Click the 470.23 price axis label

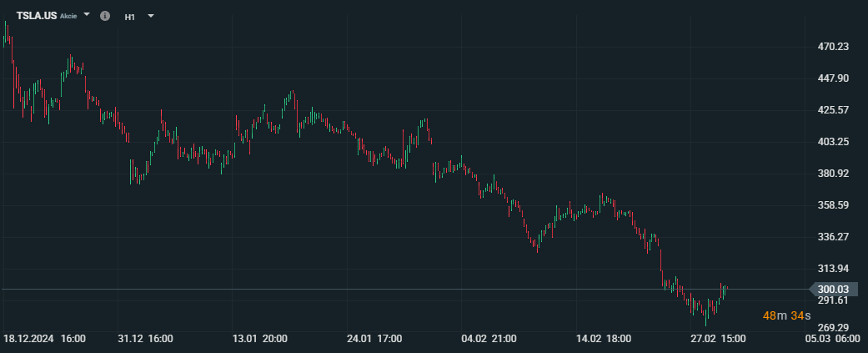coord(833,47)
